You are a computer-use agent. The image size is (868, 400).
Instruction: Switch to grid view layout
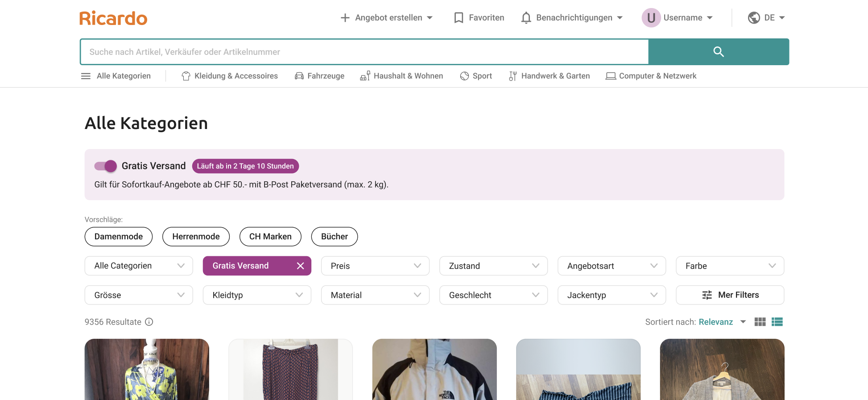[760, 322]
